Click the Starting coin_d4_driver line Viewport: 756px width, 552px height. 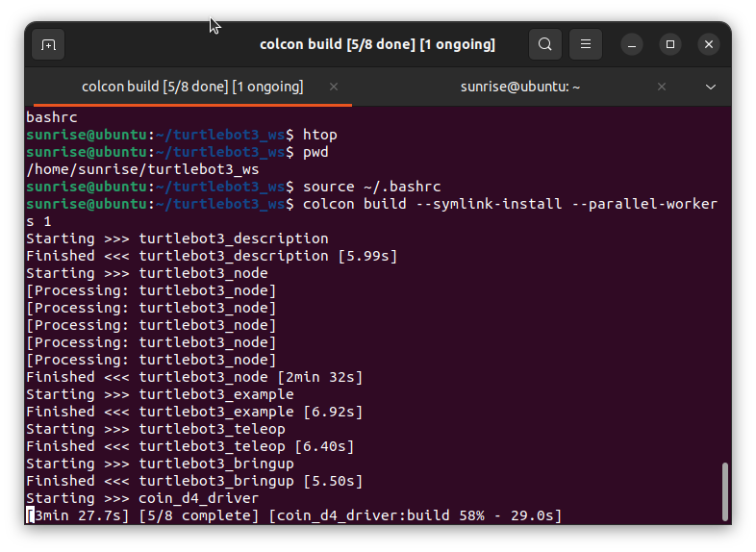[142, 498]
